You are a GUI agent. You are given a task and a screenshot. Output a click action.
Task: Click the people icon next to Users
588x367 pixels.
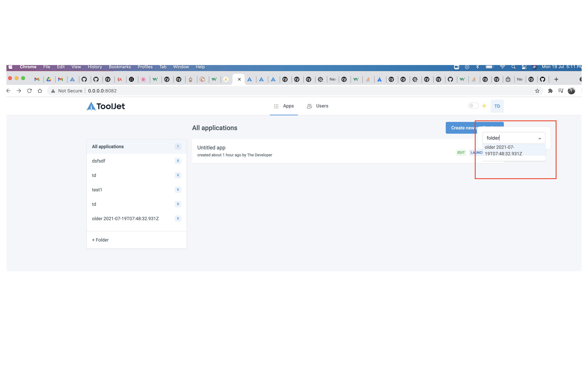click(309, 106)
